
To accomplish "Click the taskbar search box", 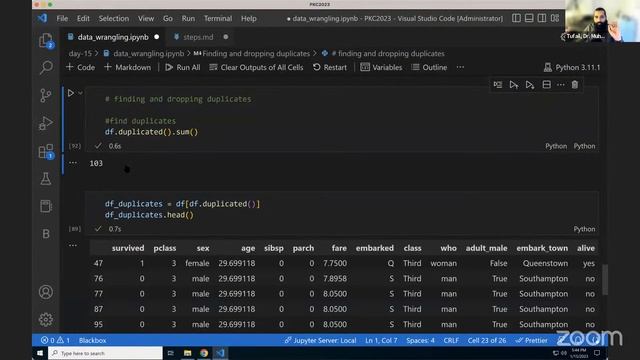I will 105,353.
